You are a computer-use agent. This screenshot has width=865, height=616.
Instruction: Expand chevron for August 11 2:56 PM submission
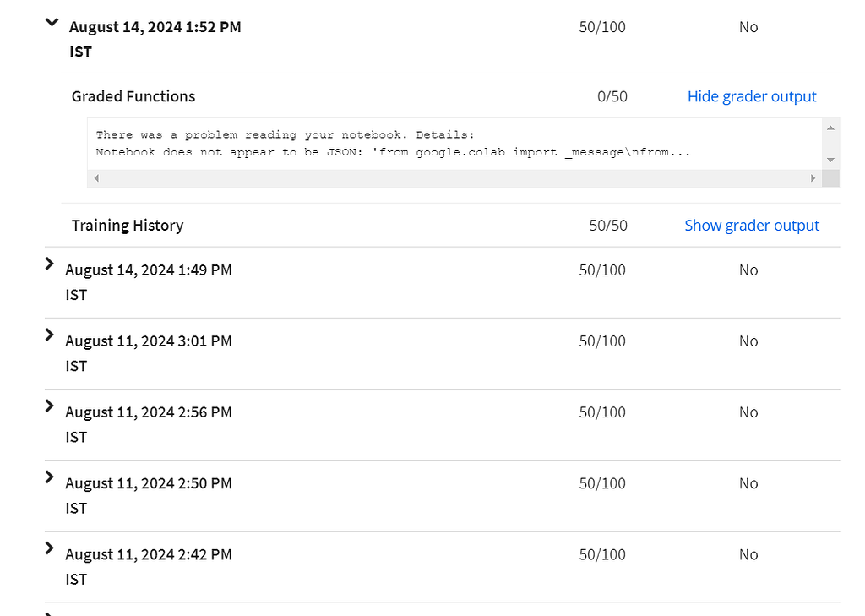[x=50, y=406]
